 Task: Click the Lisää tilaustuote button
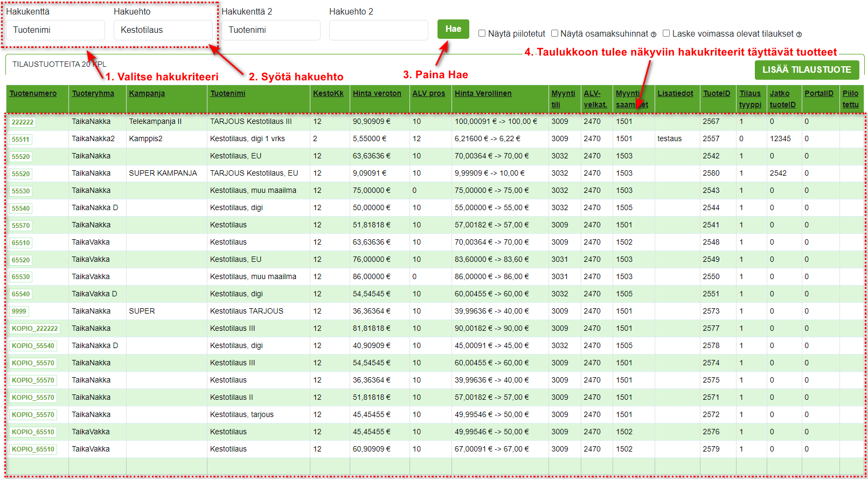(807, 70)
